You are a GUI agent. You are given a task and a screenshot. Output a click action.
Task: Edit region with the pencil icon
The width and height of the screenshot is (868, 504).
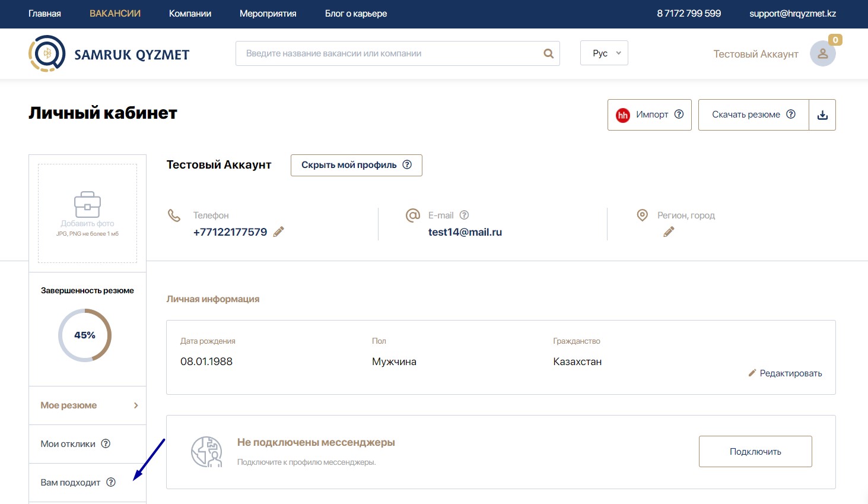(669, 232)
